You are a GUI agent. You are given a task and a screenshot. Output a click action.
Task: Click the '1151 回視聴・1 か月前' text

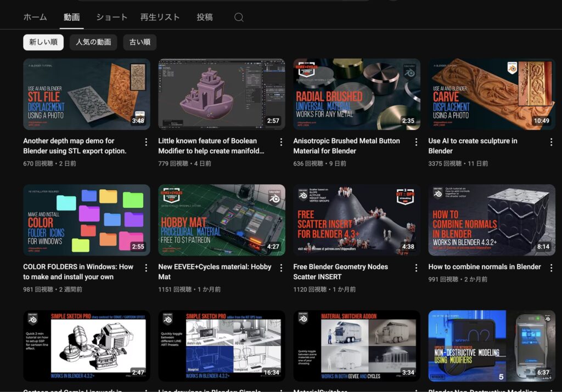(189, 289)
